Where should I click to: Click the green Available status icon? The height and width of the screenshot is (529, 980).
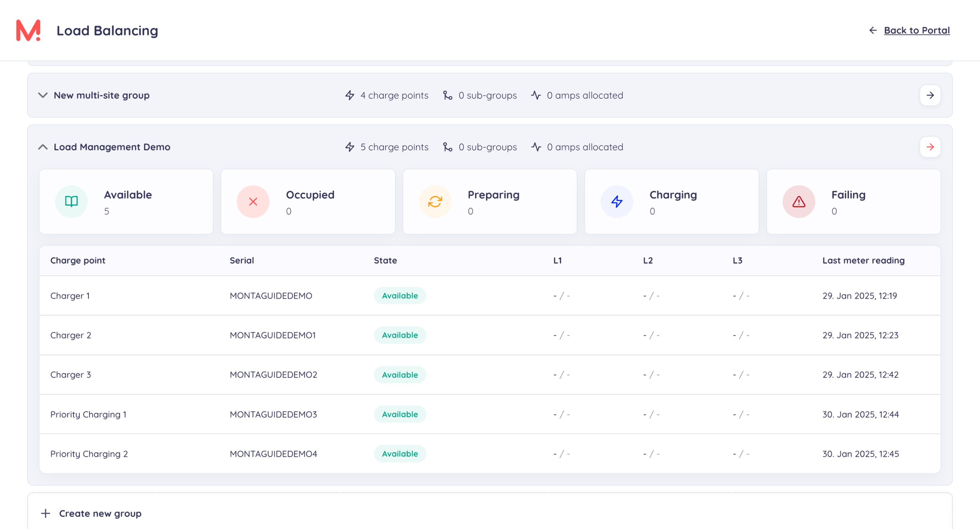71,202
